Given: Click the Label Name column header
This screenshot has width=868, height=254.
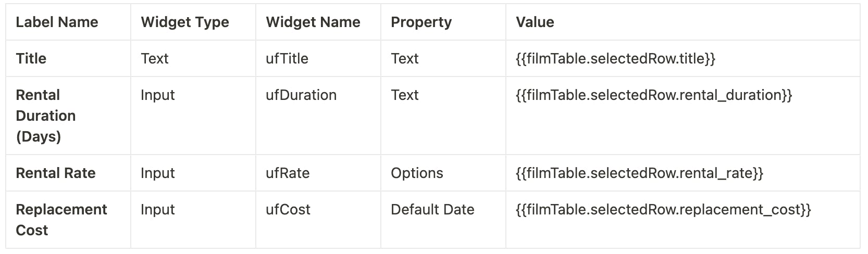Looking at the screenshot, I should (x=57, y=22).
